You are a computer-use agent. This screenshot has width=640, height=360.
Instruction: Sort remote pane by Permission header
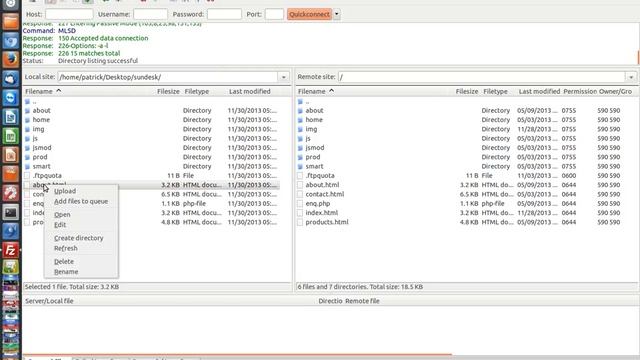coord(580,91)
